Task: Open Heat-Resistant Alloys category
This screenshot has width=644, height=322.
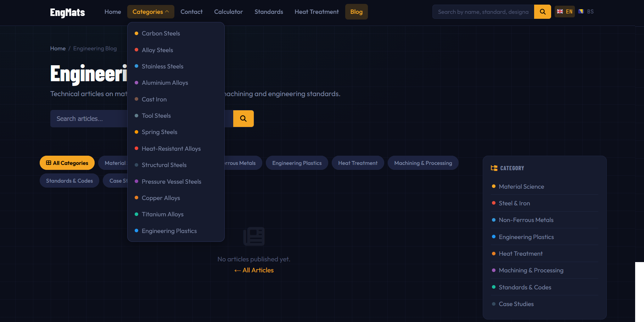Action: [x=176, y=149]
